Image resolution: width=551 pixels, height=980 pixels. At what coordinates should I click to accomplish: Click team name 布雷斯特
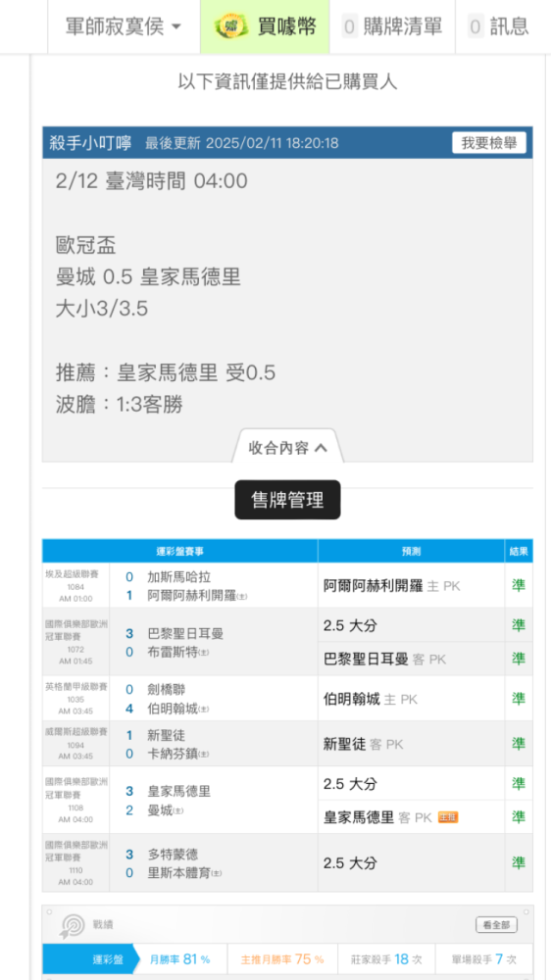point(173,652)
